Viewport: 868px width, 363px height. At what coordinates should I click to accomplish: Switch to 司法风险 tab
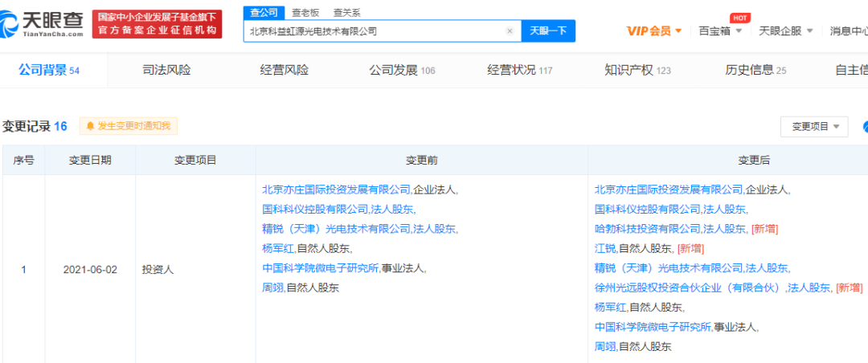point(166,71)
